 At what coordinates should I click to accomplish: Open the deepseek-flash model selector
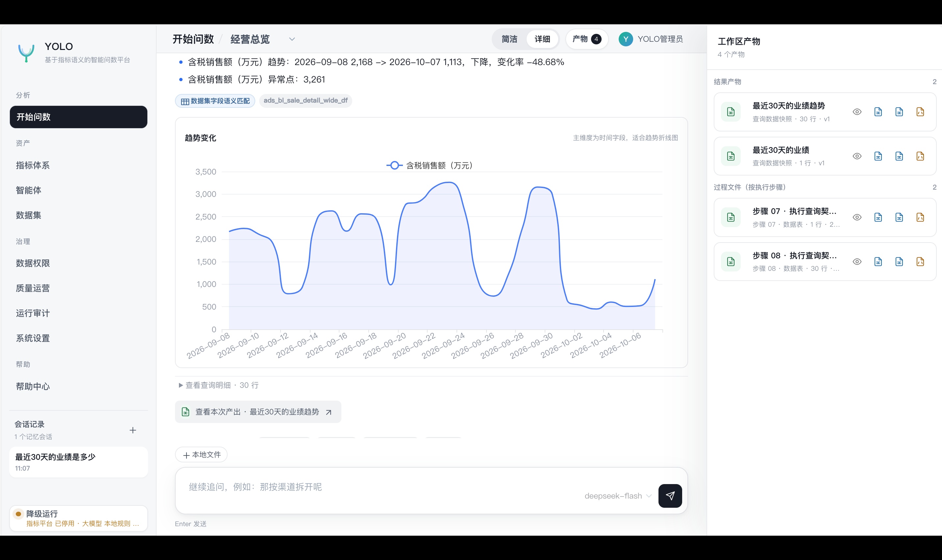(618, 496)
